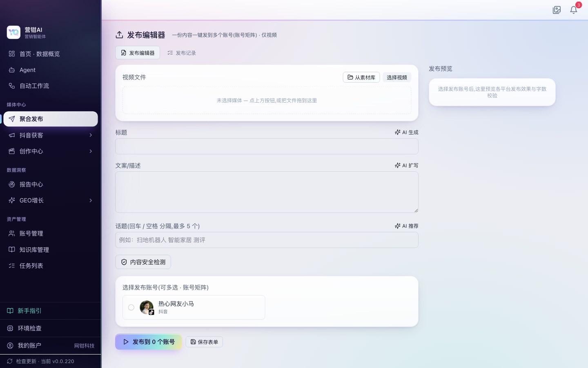This screenshot has height=368, width=588.
Task: Click the 从素材库 button
Action: point(361,77)
